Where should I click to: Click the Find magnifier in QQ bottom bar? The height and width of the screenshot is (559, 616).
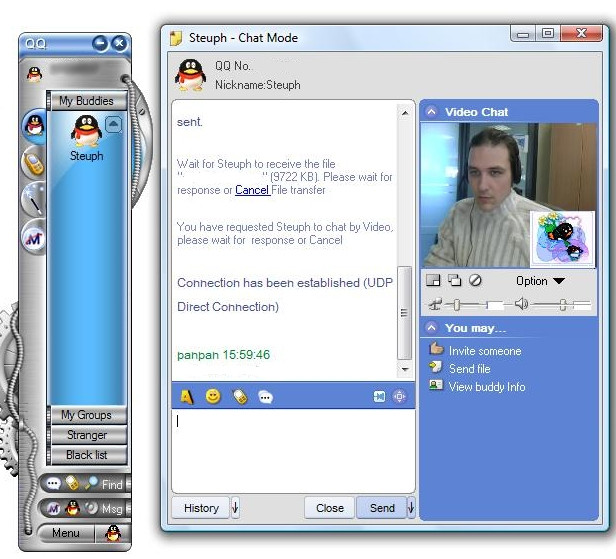click(x=91, y=483)
